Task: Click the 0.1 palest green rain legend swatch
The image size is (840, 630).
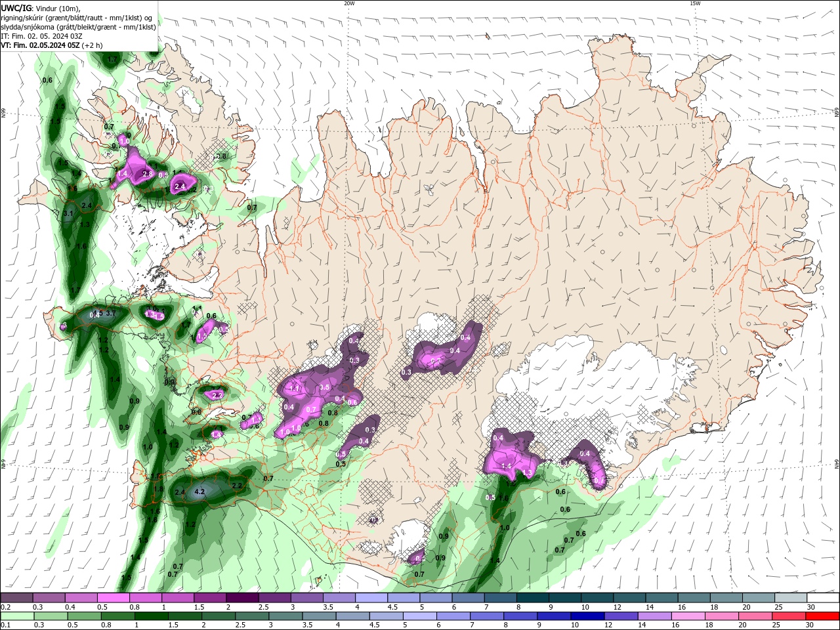Action: [x=17, y=616]
